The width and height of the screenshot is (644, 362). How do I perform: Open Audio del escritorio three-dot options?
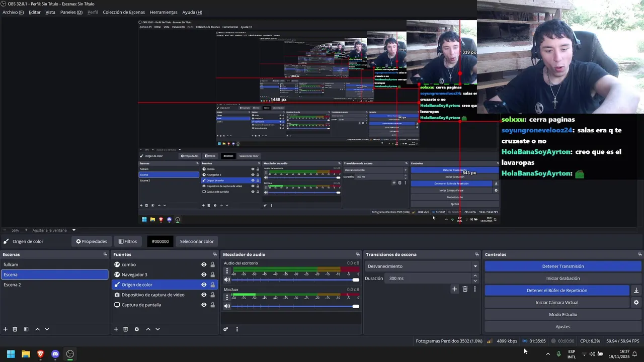click(x=227, y=271)
